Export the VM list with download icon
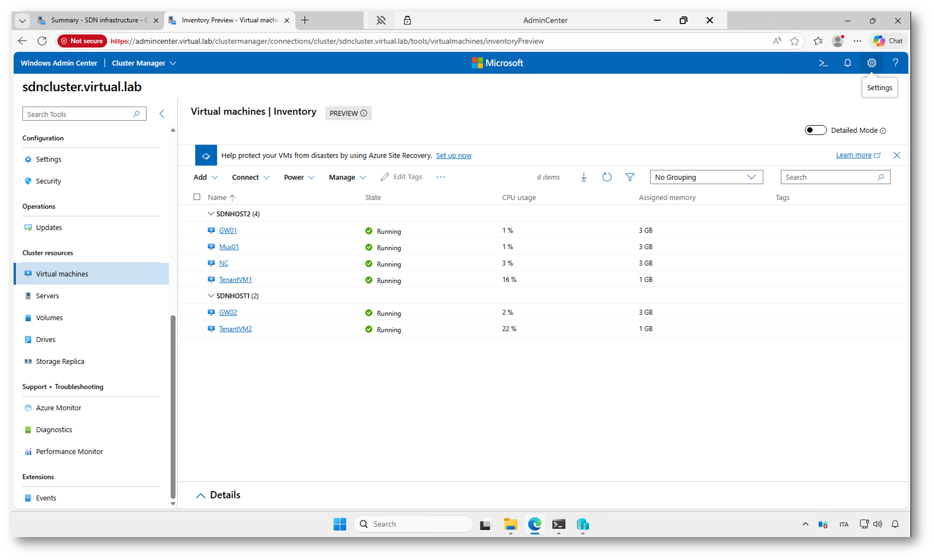Image resolution: width=934 pixels, height=560 pixels. point(584,177)
